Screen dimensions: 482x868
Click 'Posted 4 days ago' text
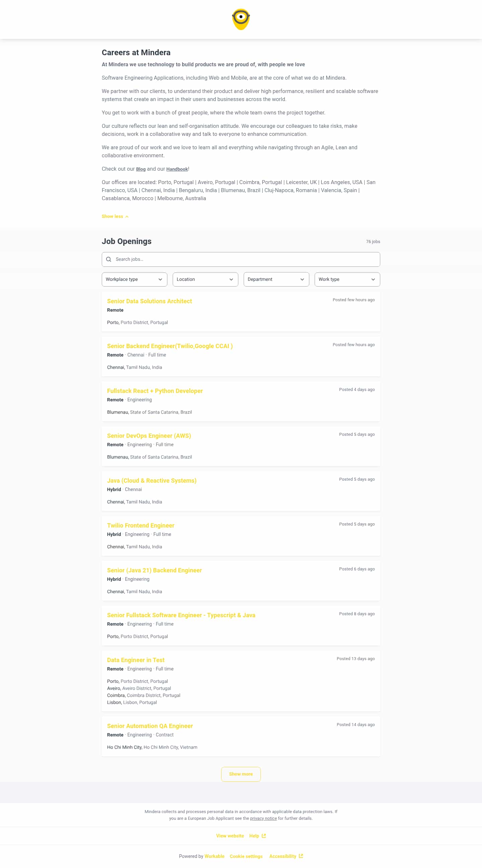[x=357, y=389]
